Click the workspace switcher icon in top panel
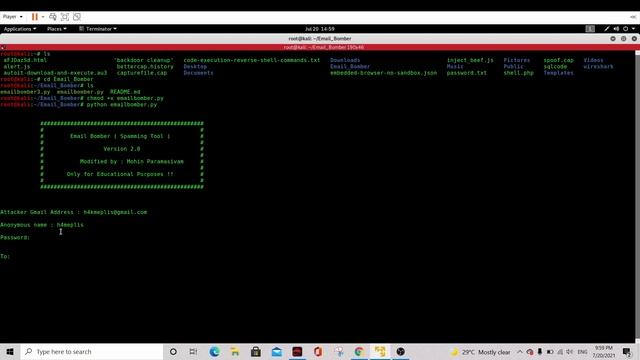Image resolution: width=640 pixels, height=360 pixels. tap(590, 29)
